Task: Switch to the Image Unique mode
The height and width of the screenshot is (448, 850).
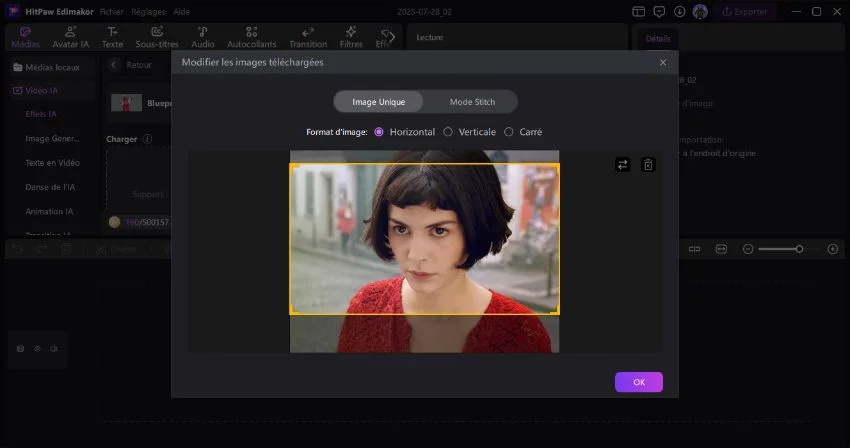Action: point(378,102)
